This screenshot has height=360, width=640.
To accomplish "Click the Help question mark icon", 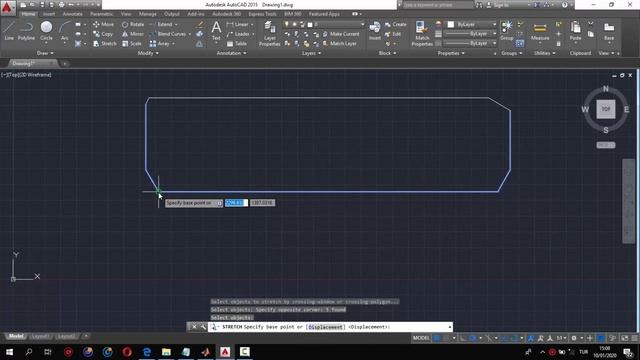I will [564, 5].
